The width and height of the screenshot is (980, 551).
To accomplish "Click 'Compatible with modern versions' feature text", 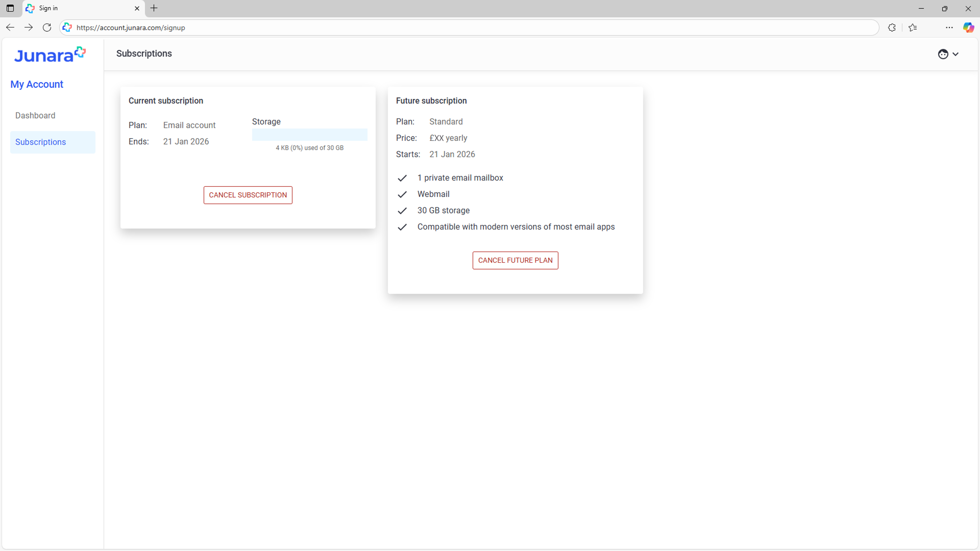I will tap(516, 227).
